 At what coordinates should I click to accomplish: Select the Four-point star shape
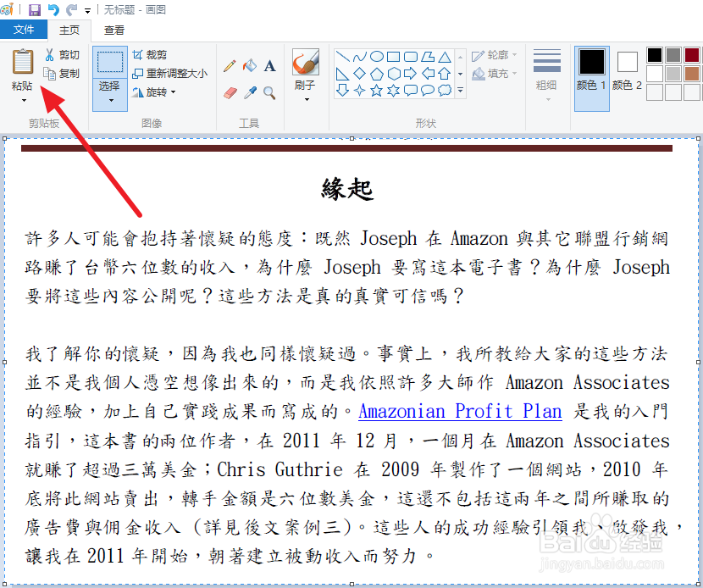click(x=360, y=91)
